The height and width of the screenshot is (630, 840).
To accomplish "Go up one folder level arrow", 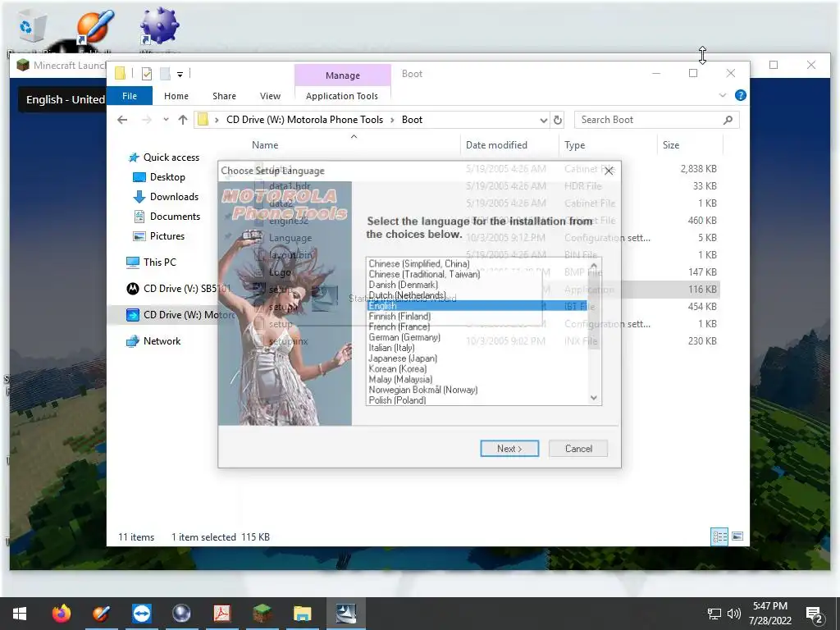I will pos(183,120).
